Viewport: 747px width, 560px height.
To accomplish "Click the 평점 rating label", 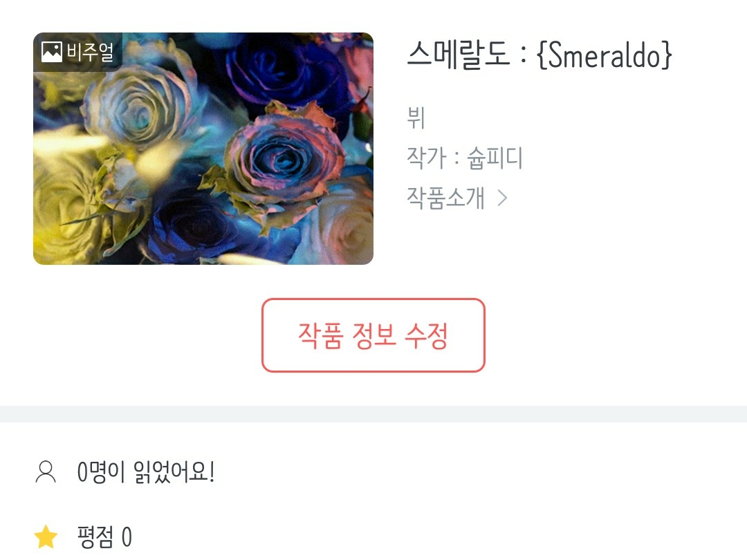I will pos(95,537).
